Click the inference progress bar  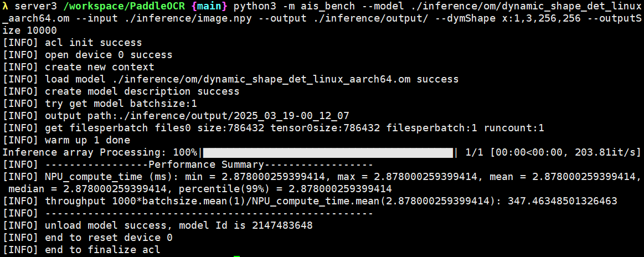coord(328,153)
